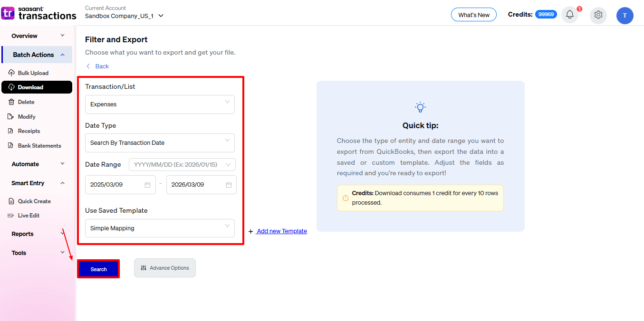Open the Use Saved Template dropdown
The height and width of the screenshot is (321, 644).
pyautogui.click(x=160, y=228)
